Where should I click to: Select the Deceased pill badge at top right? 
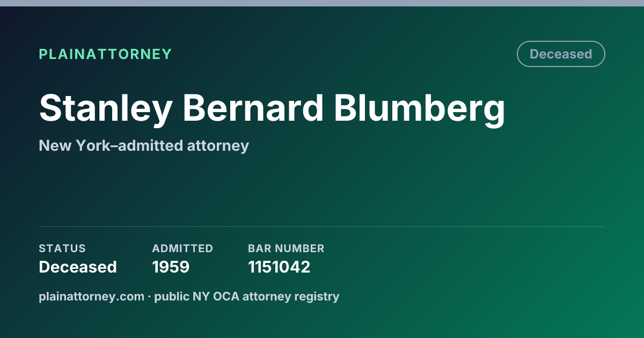click(x=561, y=54)
